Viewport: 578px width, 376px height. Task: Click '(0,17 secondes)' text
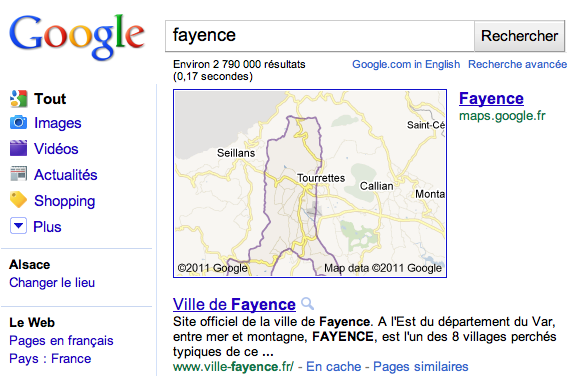pos(213,76)
